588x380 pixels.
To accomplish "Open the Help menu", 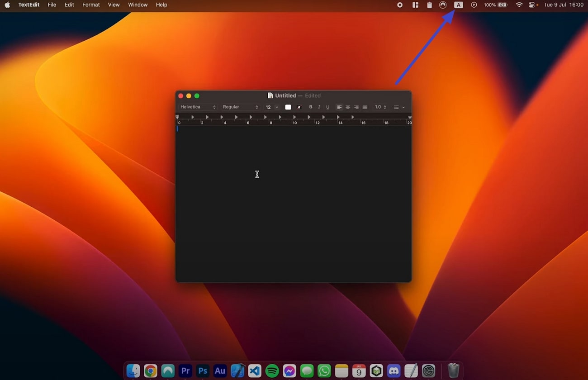I will (161, 5).
